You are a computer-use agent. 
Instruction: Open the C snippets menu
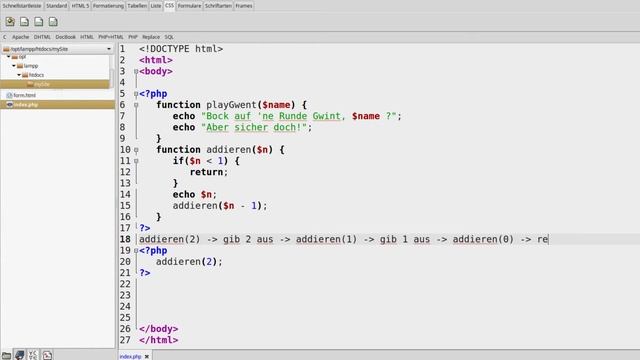(5, 37)
